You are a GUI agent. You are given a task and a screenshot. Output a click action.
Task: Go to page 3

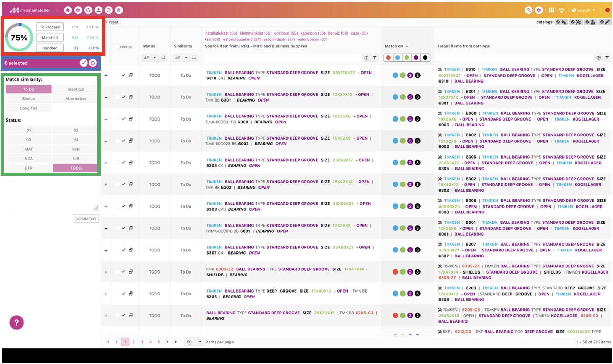[142, 342]
